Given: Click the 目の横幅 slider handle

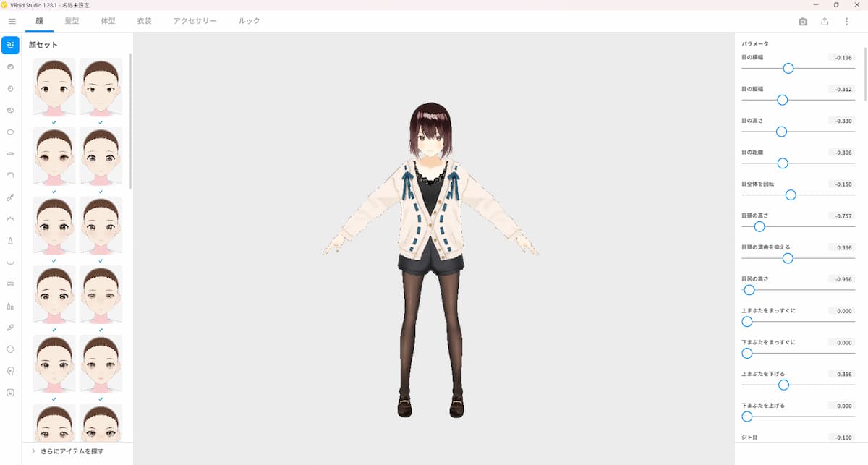Looking at the screenshot, I should [788, 68].
